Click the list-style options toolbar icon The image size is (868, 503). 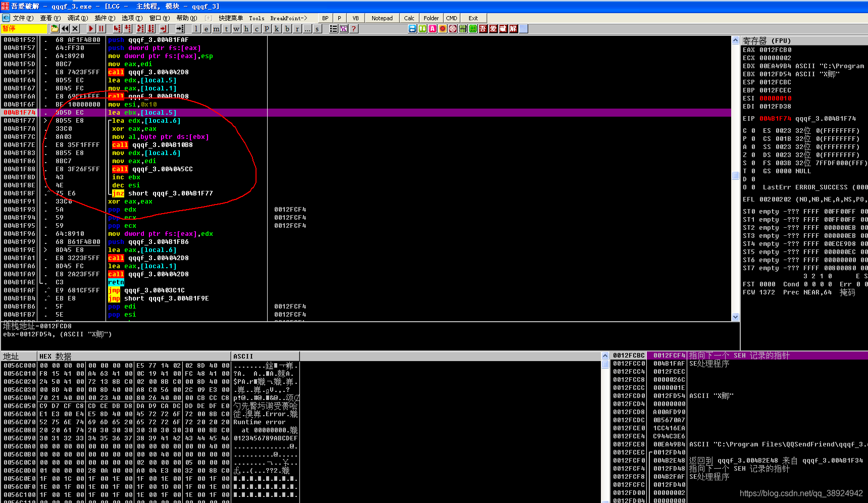pyautogui.click(x=333, y=29)
